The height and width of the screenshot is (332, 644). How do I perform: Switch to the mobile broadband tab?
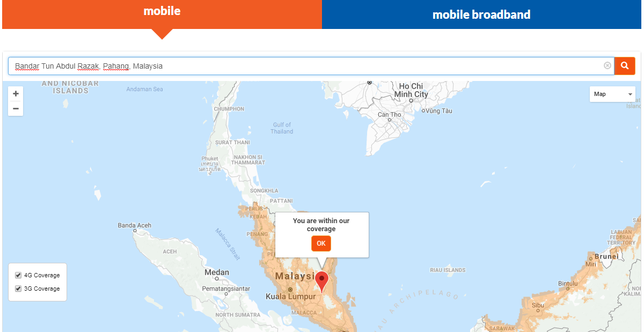pos(481,14)
